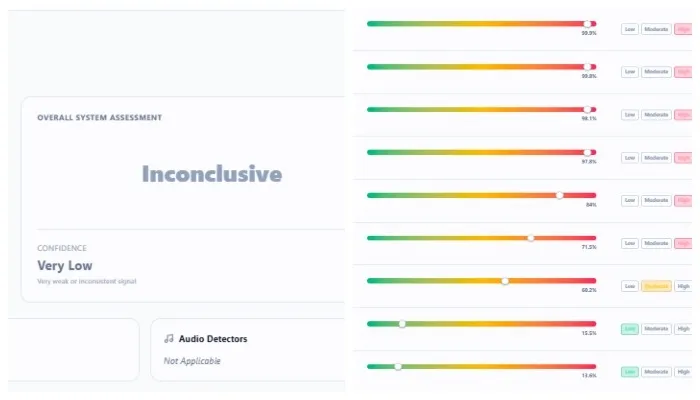The height and width of the screenshot is (400, 700).
Task: Select the High badge in the 60.2% row
Action: coord(683,286)
